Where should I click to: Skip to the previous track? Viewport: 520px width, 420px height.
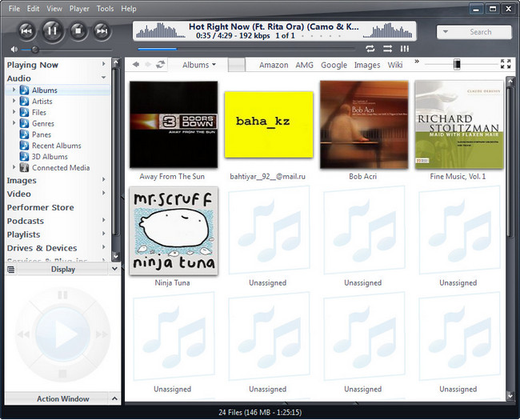26,31
